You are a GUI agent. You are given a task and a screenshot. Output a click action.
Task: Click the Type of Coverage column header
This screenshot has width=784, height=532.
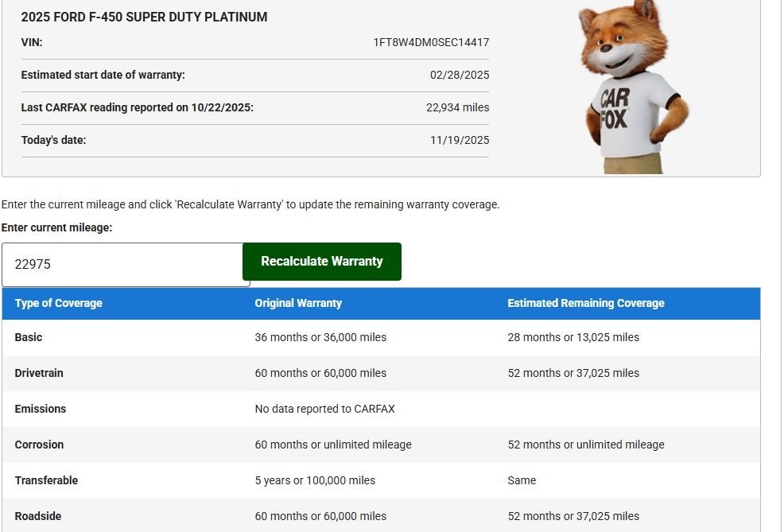coord(59,303)
